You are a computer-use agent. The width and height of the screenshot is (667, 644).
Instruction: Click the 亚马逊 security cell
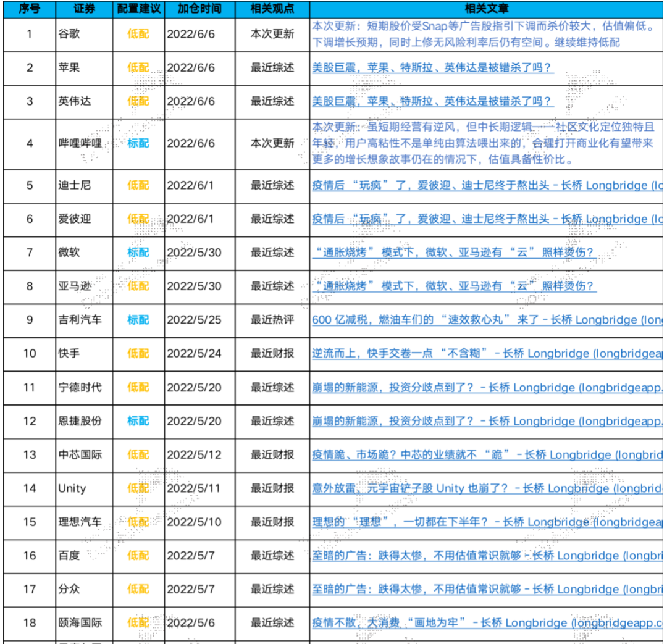click(84, 286)
